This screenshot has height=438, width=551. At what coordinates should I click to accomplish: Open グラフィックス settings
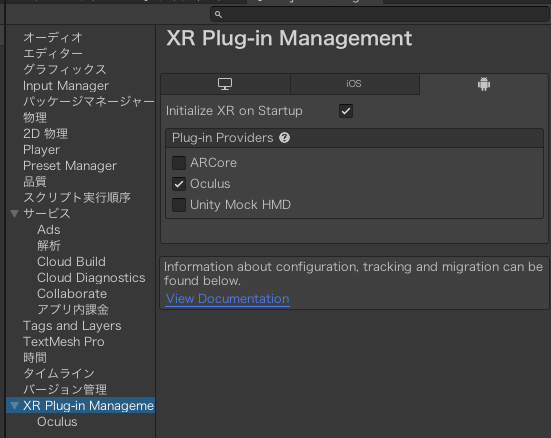pyautogui.click(x=65, y=69)
